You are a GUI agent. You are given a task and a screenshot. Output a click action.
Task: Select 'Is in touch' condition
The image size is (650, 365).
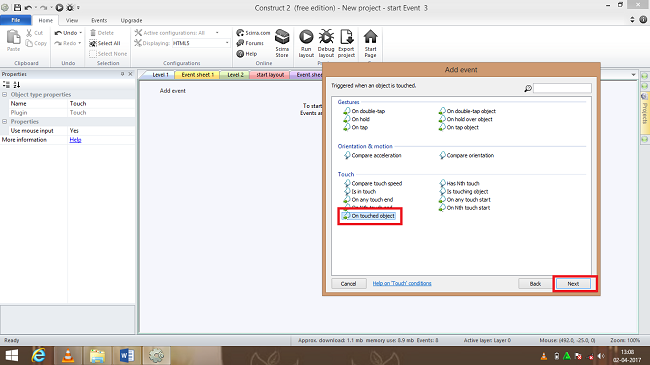click(360, 192)
